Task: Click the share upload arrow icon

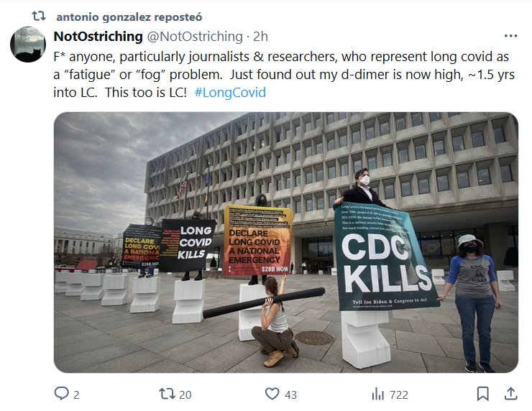Action: pos(510,394)
